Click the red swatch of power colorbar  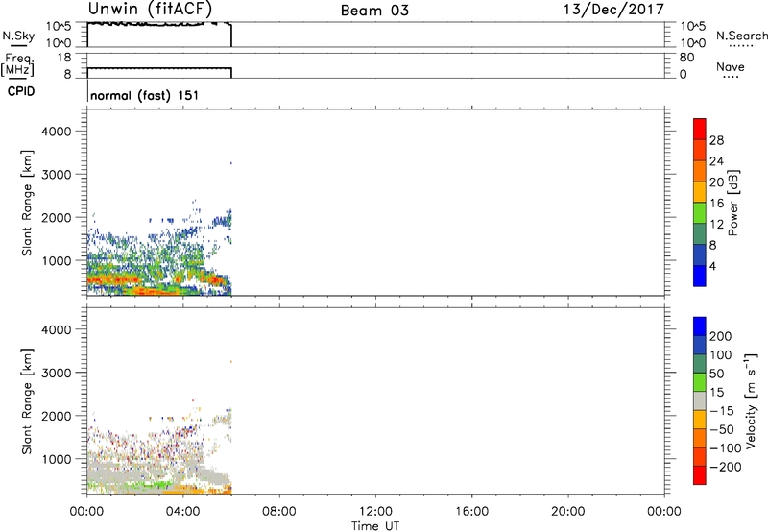(x=700, y=127)
